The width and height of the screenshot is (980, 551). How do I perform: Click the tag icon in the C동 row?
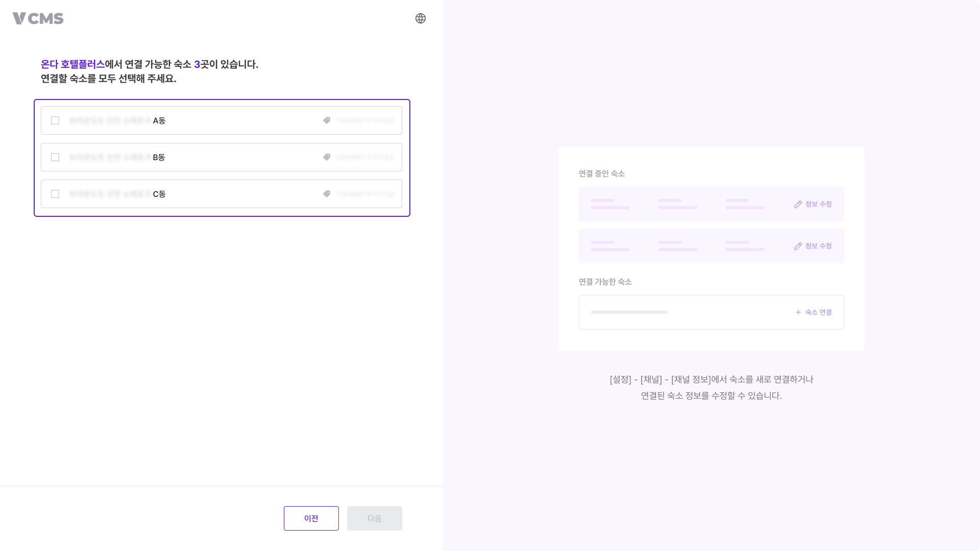point(327,194)
